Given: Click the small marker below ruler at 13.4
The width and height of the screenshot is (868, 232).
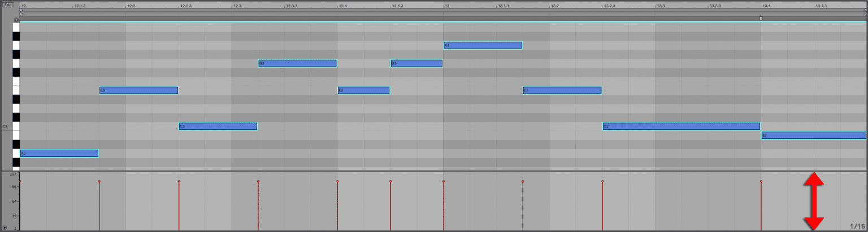Looking at the screenshot, I should (761, 19).
